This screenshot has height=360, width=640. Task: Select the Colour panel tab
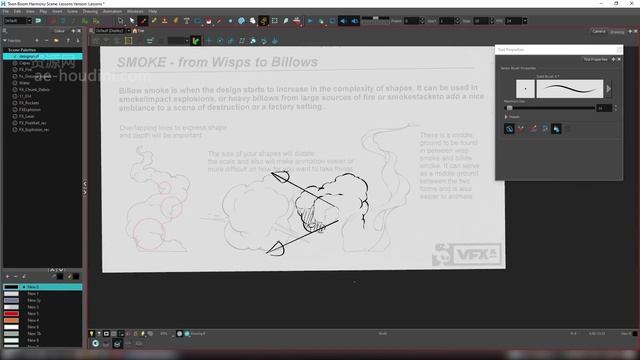click(x=59, y=31)
